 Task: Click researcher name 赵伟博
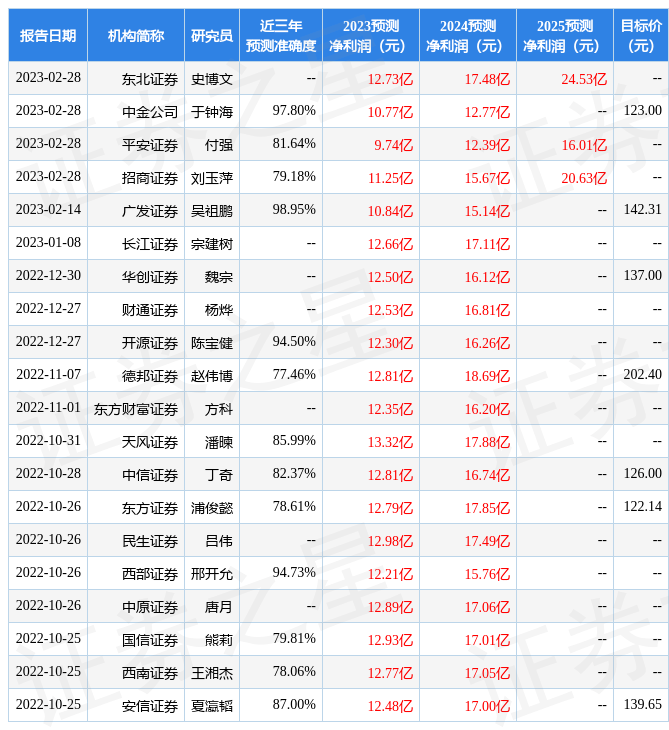(212, 376)
